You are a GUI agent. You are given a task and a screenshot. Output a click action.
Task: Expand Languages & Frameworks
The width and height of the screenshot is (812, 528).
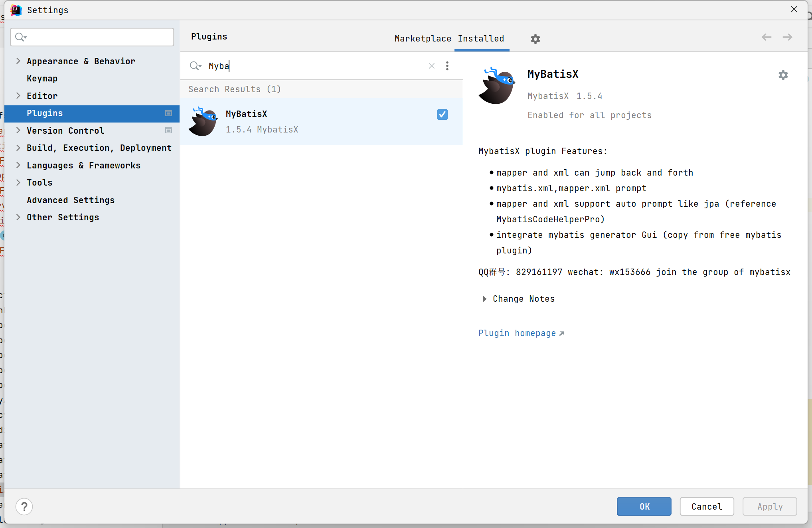[18, 165]
